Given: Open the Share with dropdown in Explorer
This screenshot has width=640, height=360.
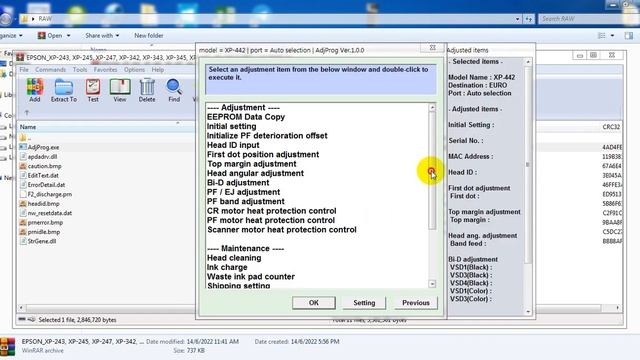Looking at the screenshot, I should tap(102, 36).
